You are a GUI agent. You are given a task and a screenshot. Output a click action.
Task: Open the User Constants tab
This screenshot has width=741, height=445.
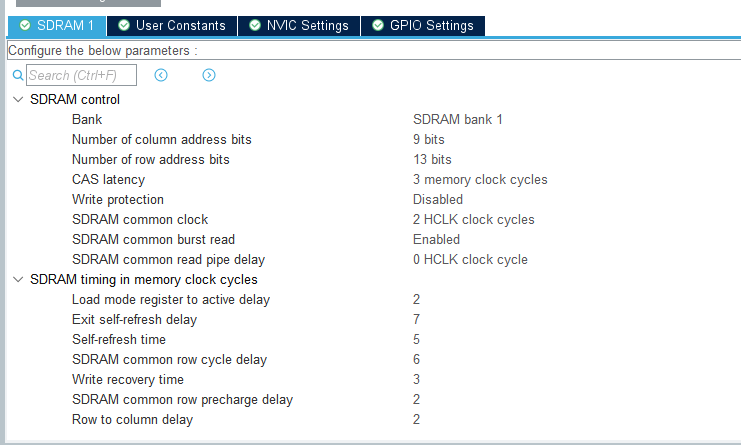click(x=171, y=25)
